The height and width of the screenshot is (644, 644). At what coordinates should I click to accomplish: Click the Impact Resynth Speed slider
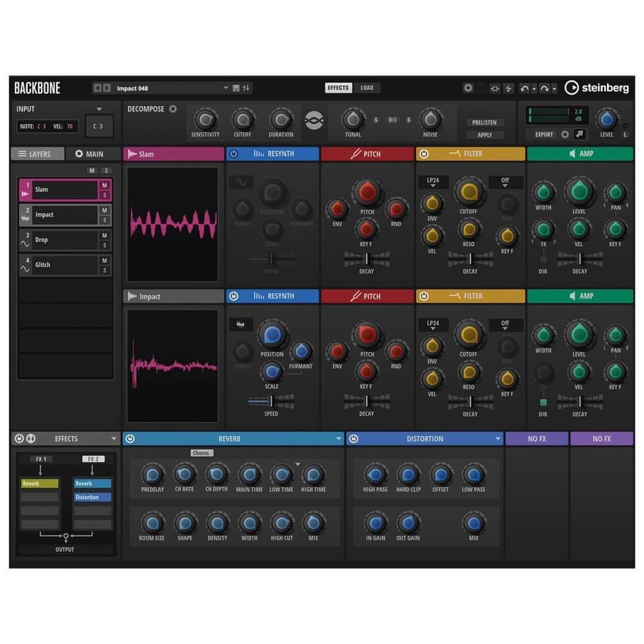pyautogui.click(x=271, y=401)
